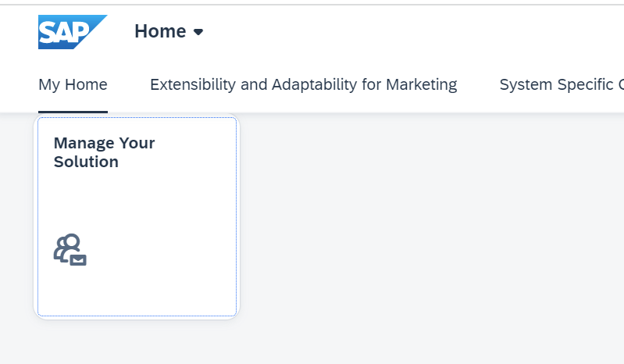Image resolution: width=624 pixels, height=364 pixels.
Task: Click the blank lower part of tile
Action: click(137, 292)
